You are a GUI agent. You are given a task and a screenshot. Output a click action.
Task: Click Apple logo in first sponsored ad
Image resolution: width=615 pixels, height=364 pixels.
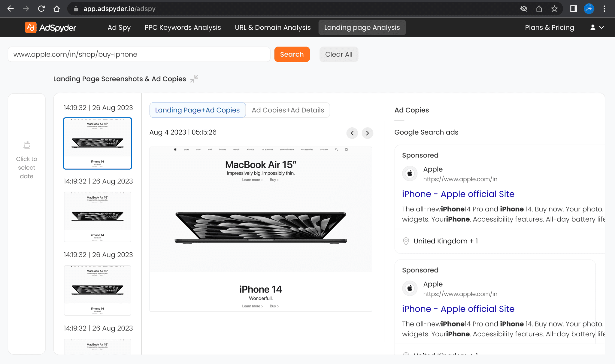pyautogui.click(x=410, y=173)
